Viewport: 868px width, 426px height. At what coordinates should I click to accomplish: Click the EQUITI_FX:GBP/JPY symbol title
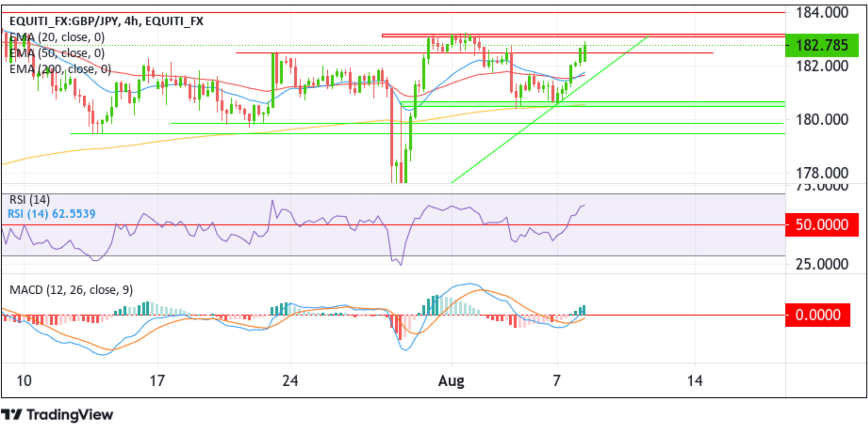coord(106,21)
